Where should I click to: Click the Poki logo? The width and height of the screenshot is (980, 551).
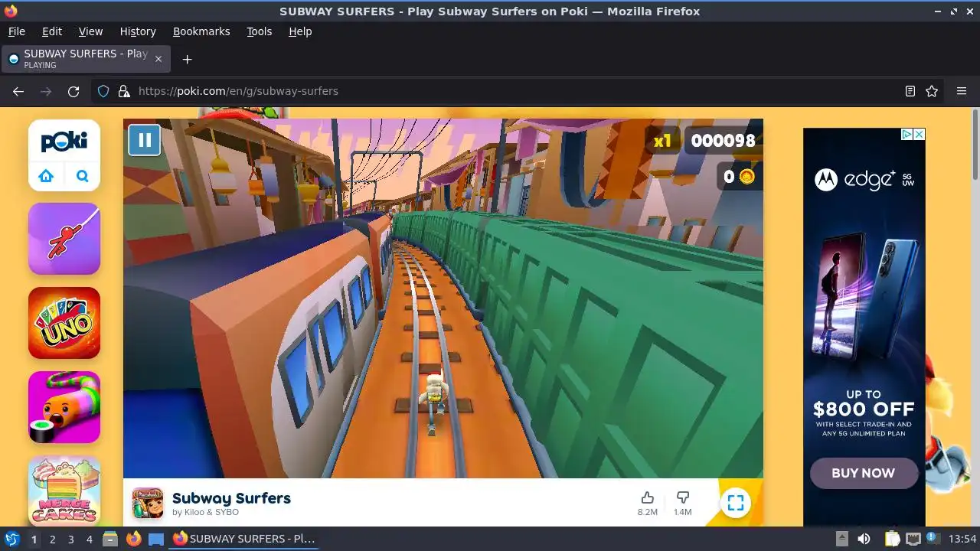(x=64, y=142)
